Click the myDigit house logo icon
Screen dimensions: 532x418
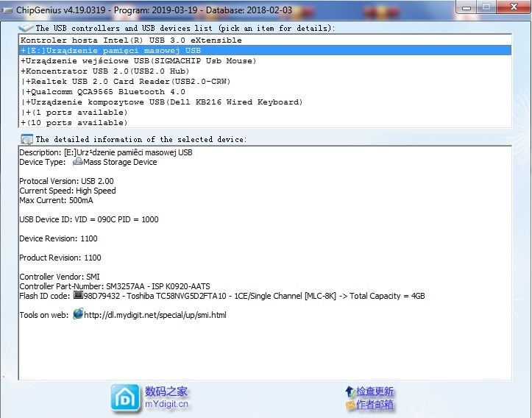coord(125,399)
